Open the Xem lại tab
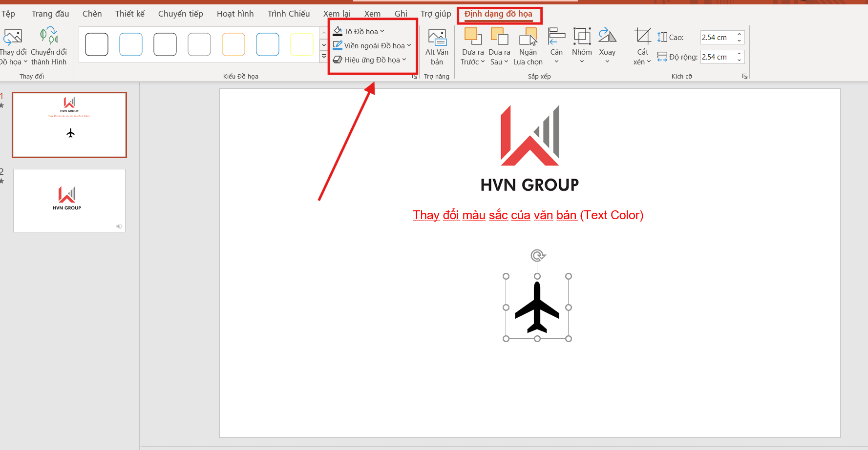The height and width of the screenshot is (450, 868). tap(337, 14)
